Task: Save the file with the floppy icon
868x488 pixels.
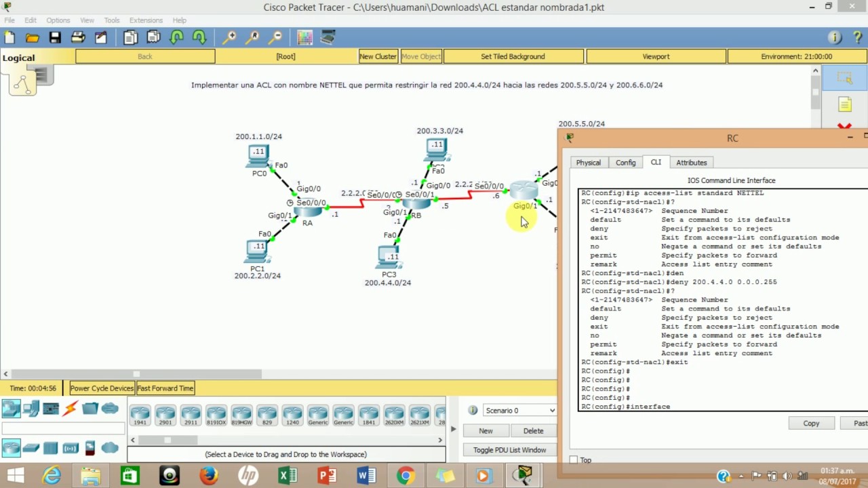Action: click(x=55, y=38)
